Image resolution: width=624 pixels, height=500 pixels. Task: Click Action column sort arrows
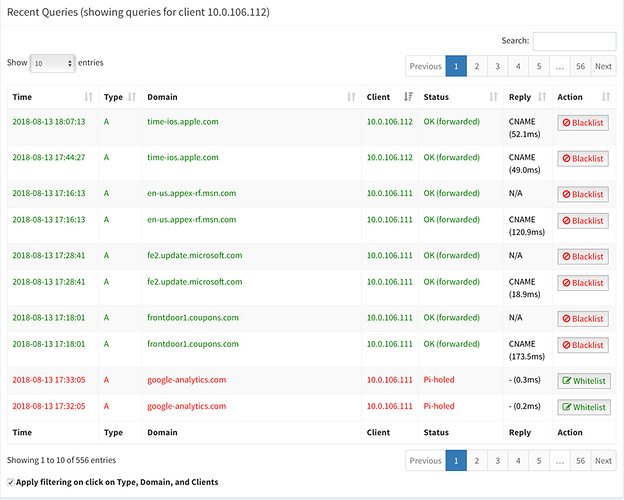coord(606,97)
